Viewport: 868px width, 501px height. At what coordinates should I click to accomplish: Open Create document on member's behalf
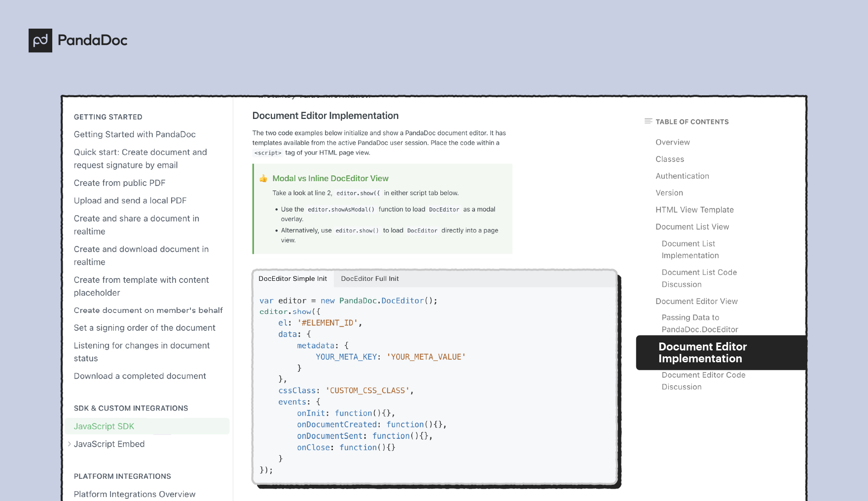148,310
